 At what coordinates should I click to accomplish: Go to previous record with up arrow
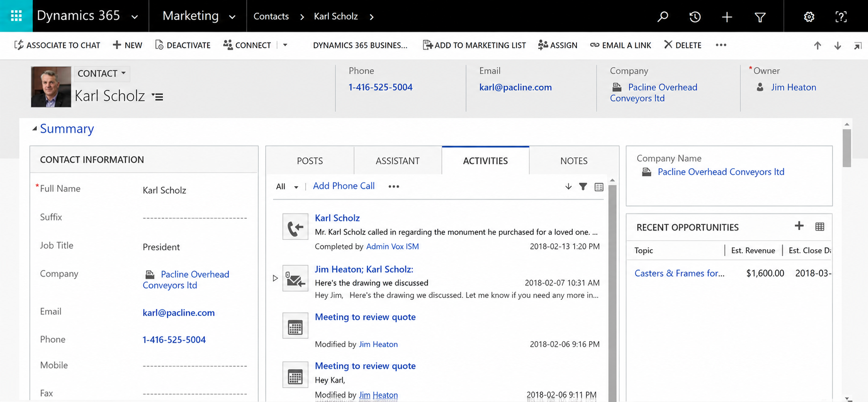(817, 45)
